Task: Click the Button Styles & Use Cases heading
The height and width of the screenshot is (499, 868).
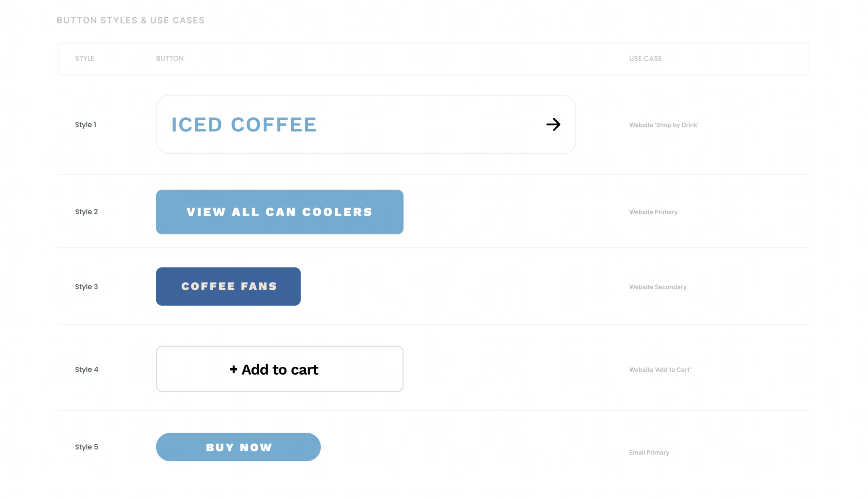Action: pyautogui.click(x=131, y=21)
